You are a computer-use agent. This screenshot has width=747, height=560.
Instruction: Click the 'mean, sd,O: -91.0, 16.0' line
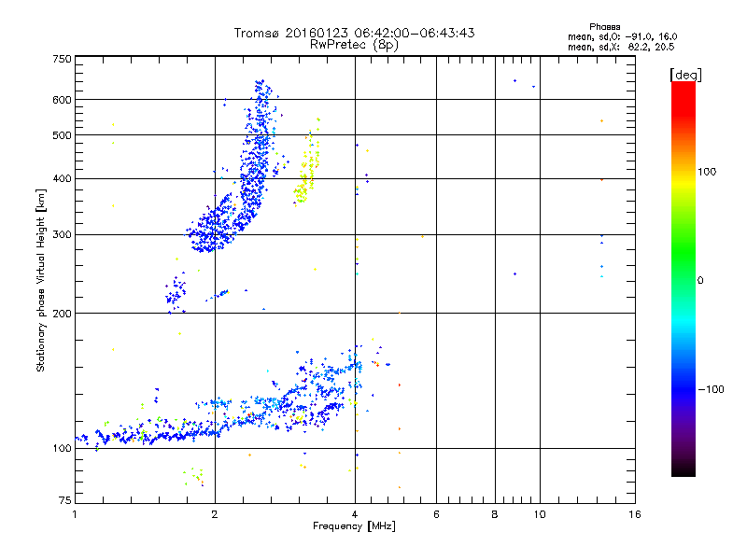pyautogui.click(x=622, y=36)
